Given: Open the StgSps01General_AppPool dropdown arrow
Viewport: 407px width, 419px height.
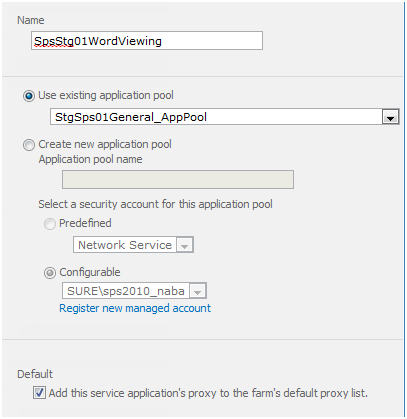Looking at the screenshot, I should 390,117.
